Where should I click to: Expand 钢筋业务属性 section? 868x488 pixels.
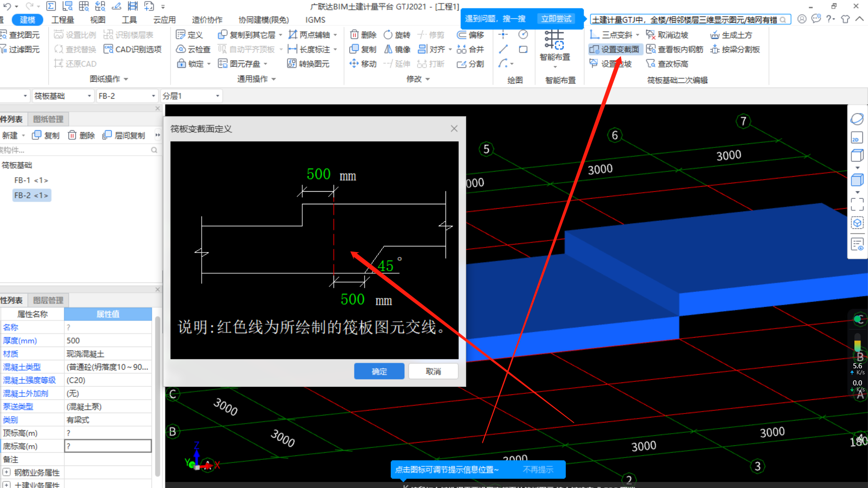coord(7,472)
